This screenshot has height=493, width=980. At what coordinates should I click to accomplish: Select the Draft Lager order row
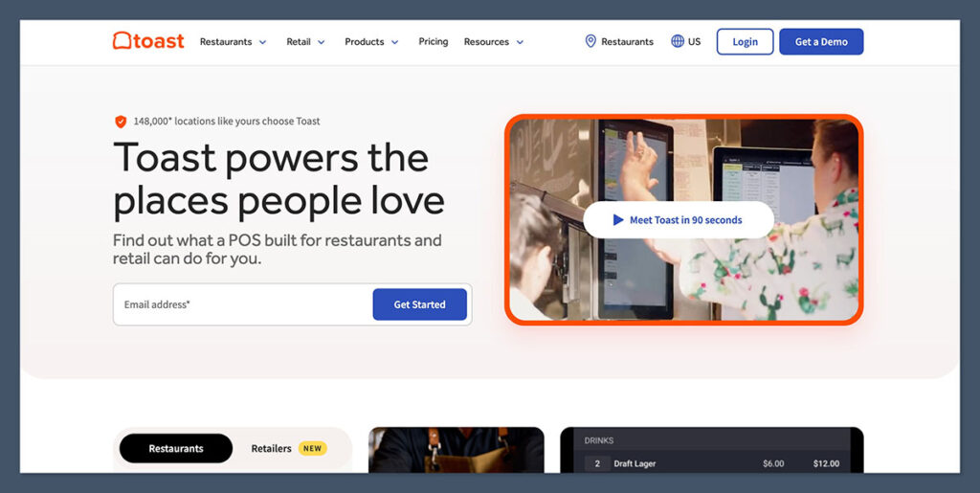tap(713, 463)
